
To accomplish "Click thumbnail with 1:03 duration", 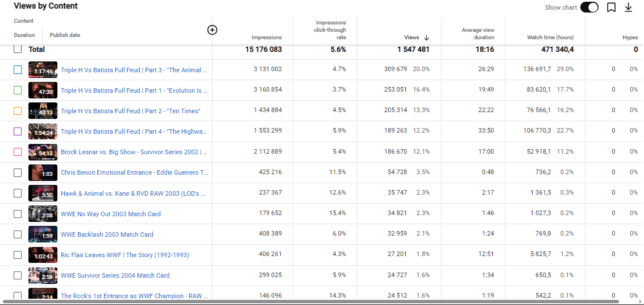I will point(43,172).
